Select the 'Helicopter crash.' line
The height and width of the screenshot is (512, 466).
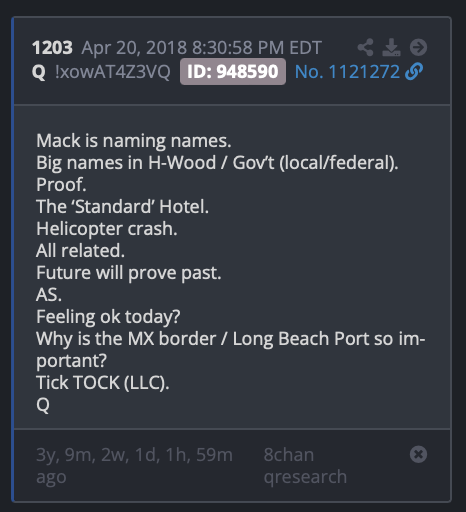pyautogui.click(x=107, y=229)
